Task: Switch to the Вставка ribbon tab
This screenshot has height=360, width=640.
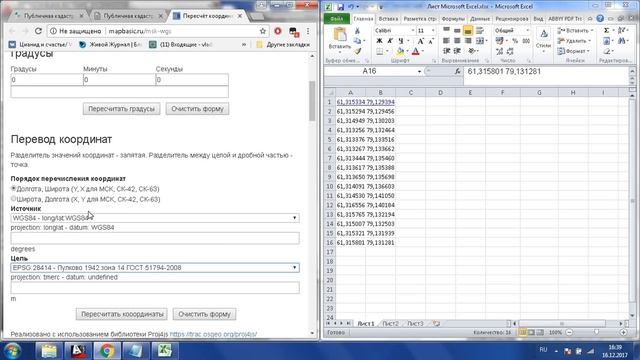Action: [x=388, y=19]
